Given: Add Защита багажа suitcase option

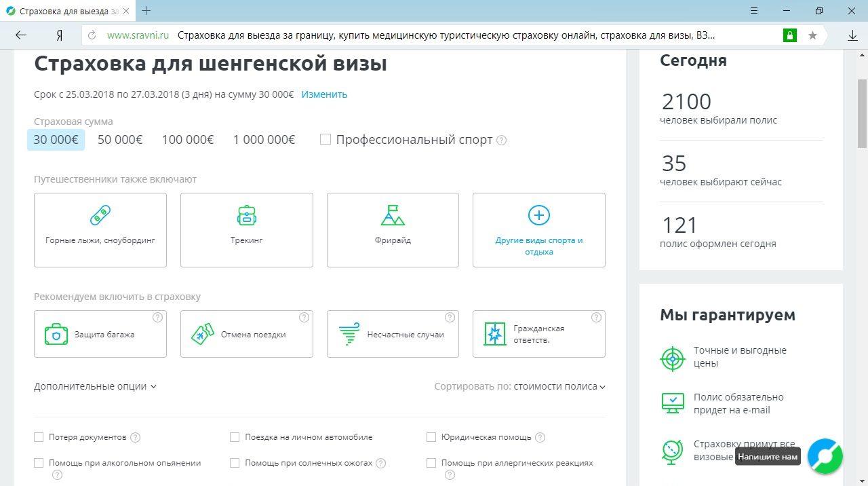Looking at the screenshot, I should 56,334.
